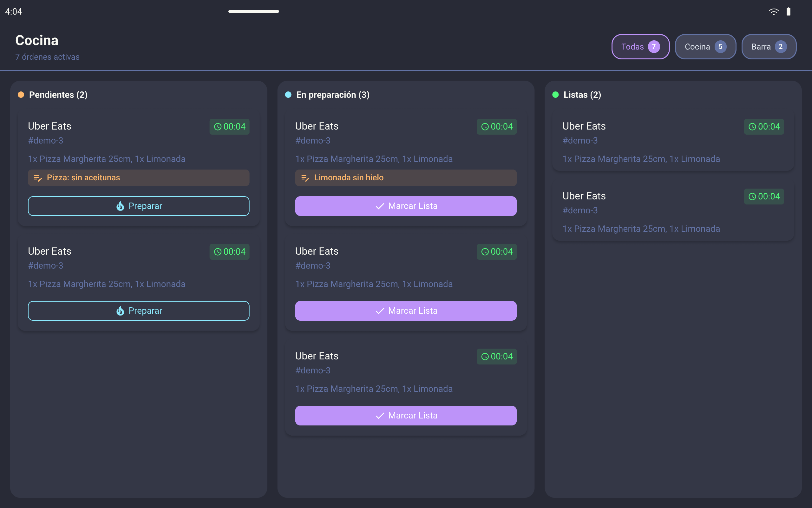This screenshot has height=508, width=812.
Task: Click the clock timer on the 'Limonada sin hielo' card
Action: click(497, 127)
